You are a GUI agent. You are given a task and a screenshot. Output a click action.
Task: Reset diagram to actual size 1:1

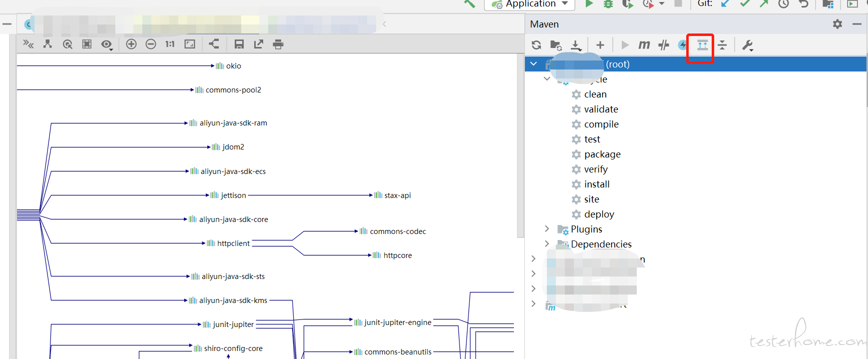(x=170, y=44)
